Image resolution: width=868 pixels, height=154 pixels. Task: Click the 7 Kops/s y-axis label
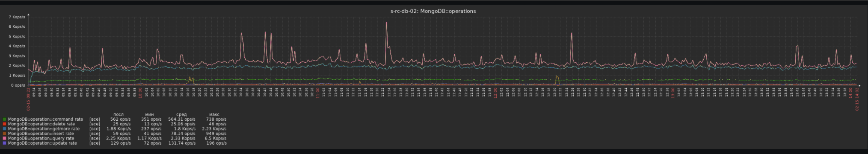(x=17, y=17)
